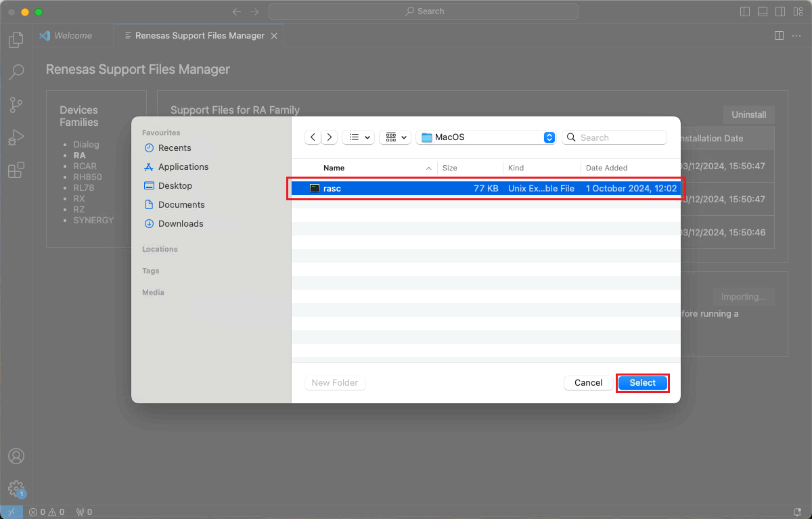Toggle panel layout icon
Screen dimensions: 812x519
point(763,12)
